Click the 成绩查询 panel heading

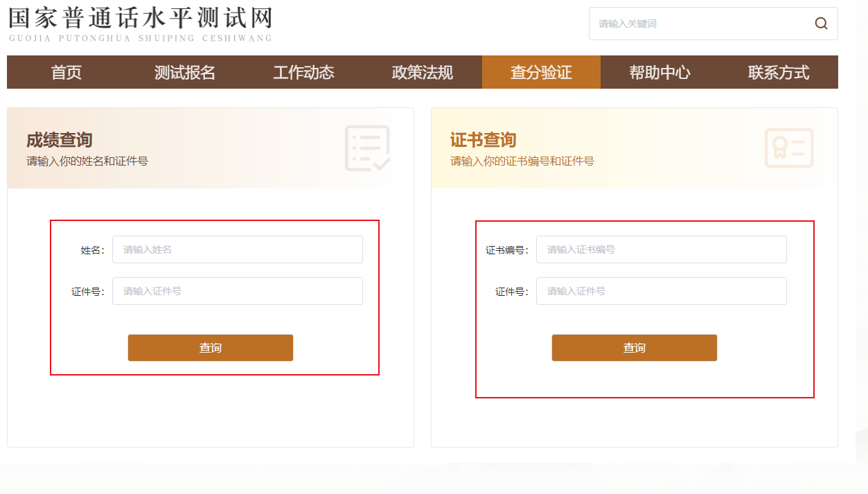60,140
